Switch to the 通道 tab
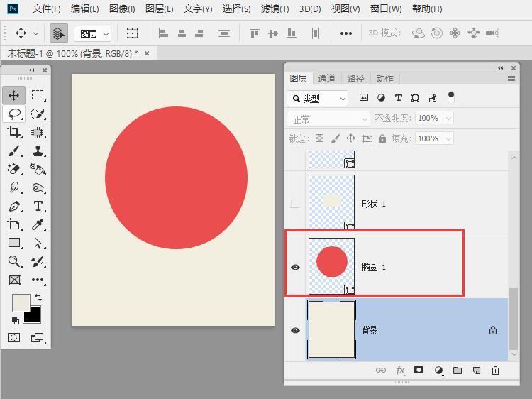This screenshot has width=532, height=399. point(326,79)
